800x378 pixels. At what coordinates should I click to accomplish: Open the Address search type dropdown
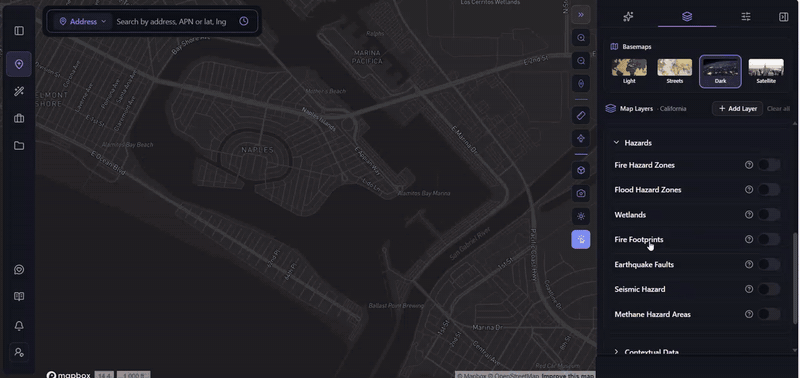[x=83, y=21]
